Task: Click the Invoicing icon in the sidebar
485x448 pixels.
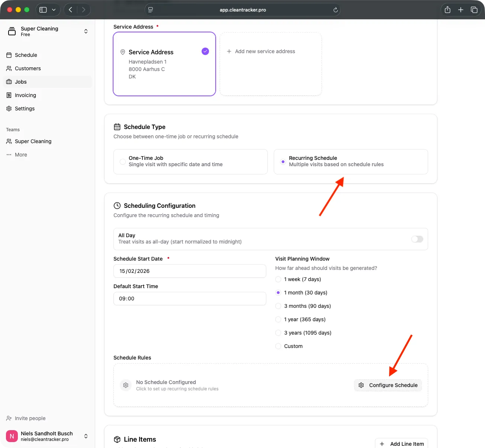Action: pyautogui.click(x=9, y=95)
